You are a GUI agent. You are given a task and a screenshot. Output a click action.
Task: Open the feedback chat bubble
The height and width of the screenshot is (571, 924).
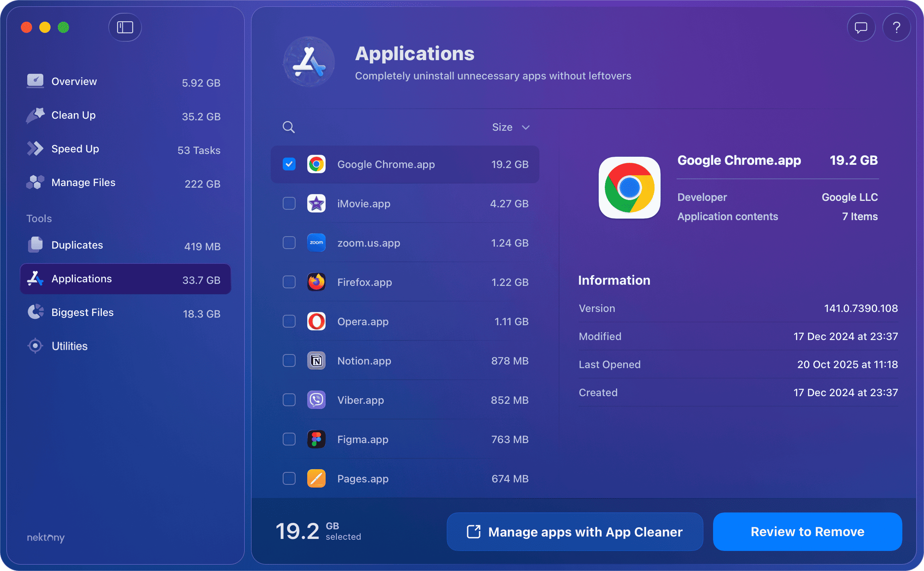coord(861,27)
